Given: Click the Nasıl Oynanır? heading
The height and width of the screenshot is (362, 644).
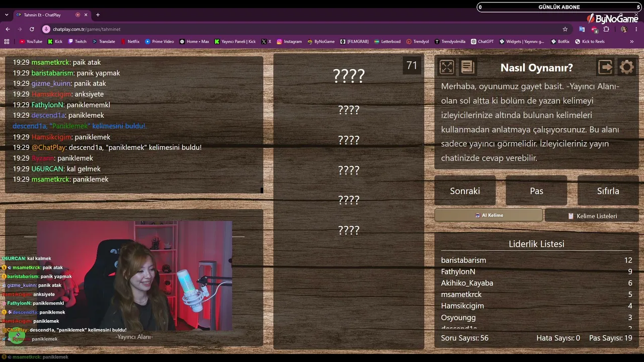Looking at the screenshot, I should 536,67.
